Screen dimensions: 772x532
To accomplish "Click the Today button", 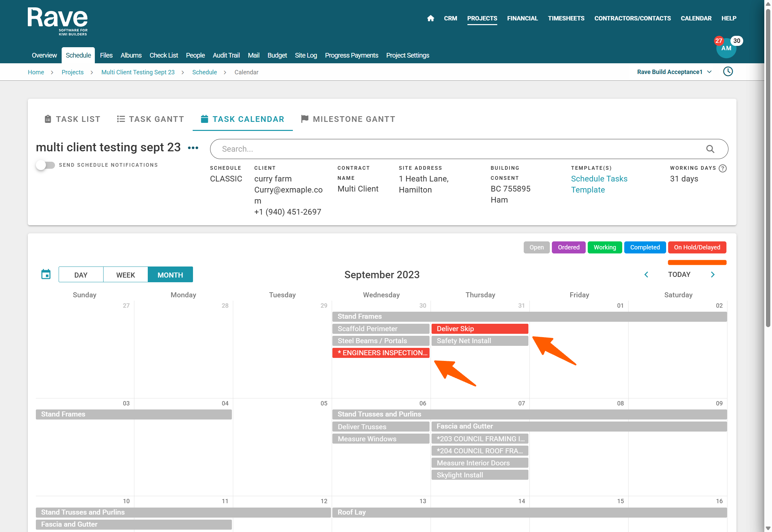I will (679, 275).
